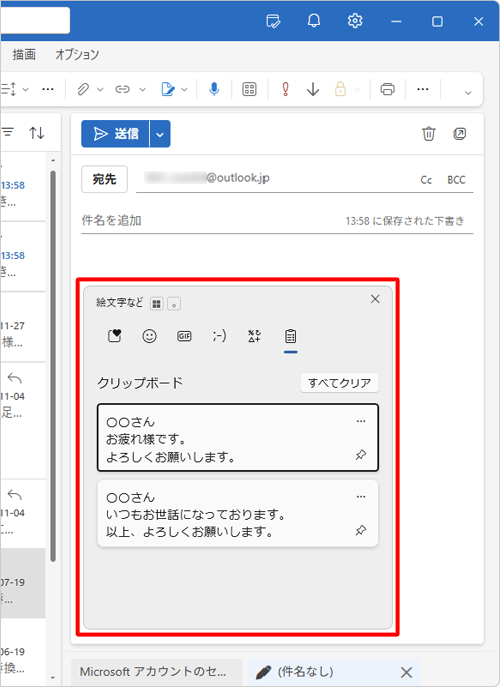Open the オプション ribbon tab

click(77, 54)
